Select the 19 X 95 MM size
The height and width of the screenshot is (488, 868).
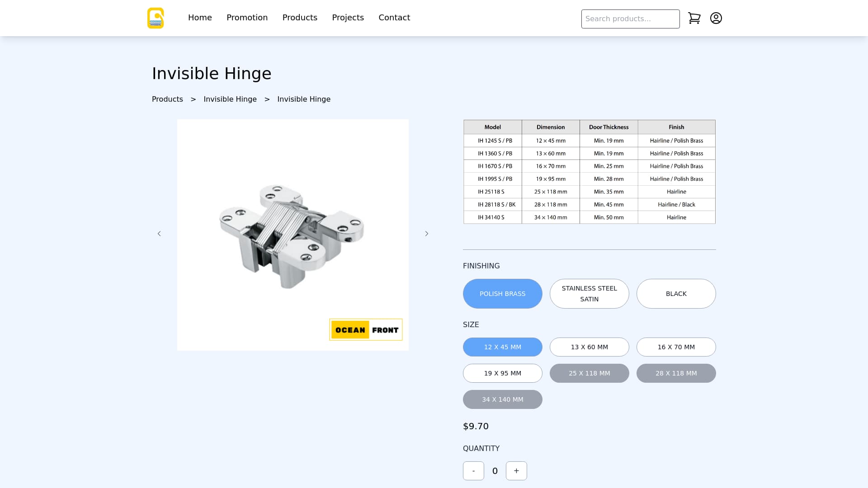(502, 373)
